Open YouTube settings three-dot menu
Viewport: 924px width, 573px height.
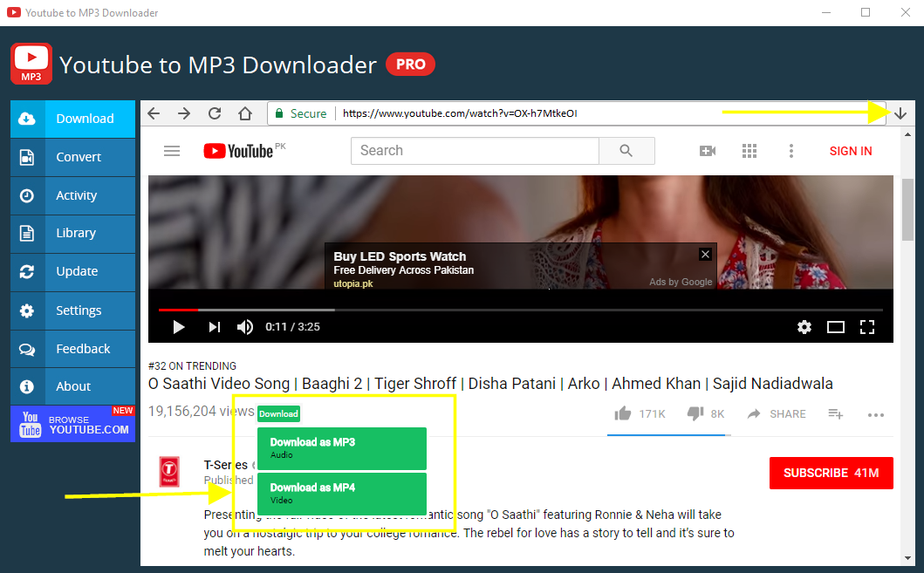(x=791, y=152)
